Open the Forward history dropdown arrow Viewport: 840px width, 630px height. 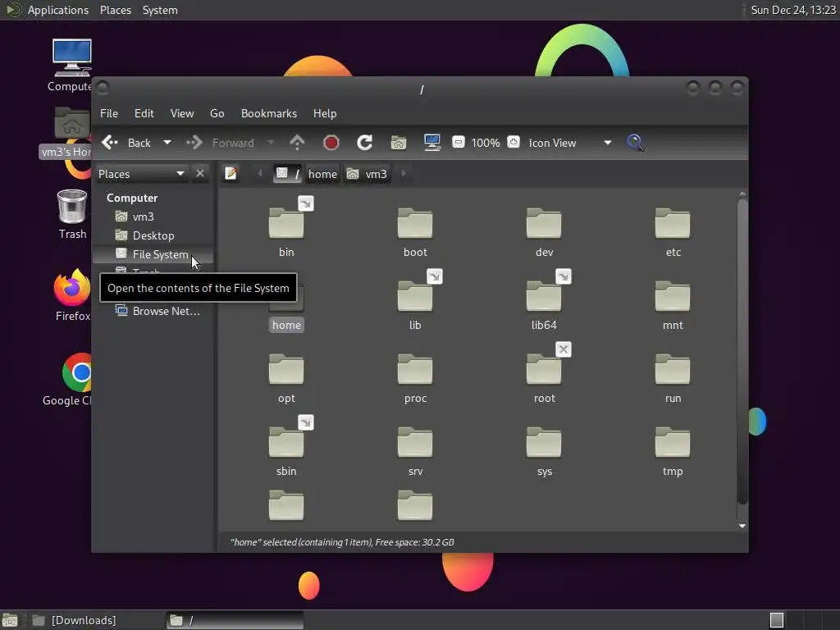pyautogui.click(x=271, y=143)
